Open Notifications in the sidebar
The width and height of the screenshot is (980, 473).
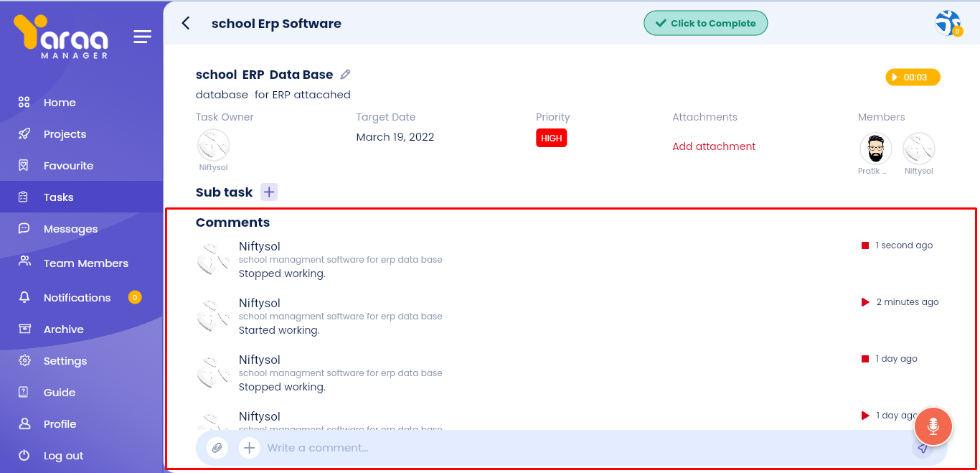pos(77,298)
